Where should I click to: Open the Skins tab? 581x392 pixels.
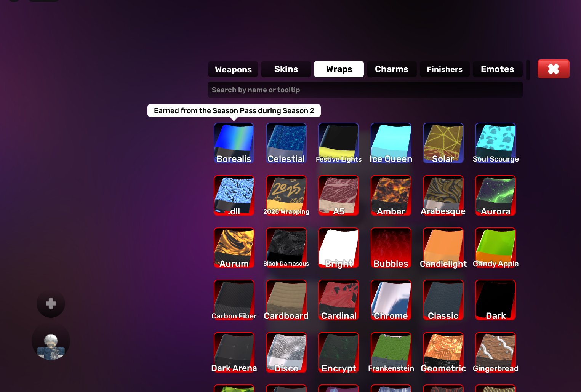coord(286,69)
